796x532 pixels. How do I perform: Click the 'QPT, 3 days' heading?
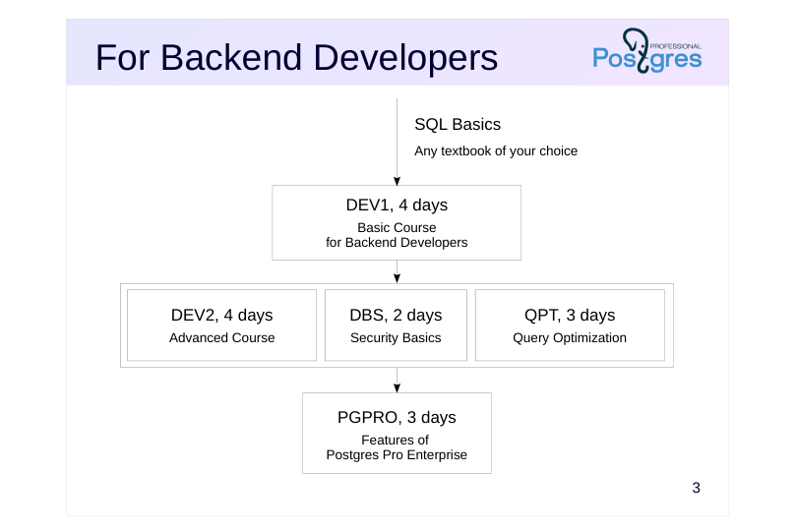click(570, 315)
